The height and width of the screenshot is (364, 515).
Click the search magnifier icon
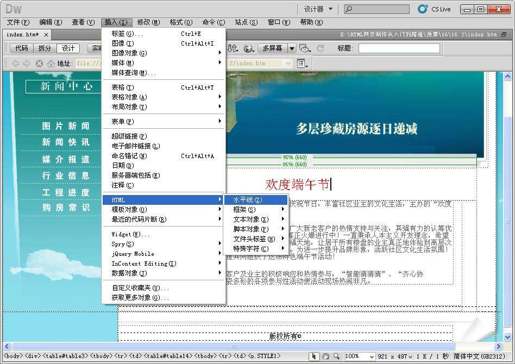[x=349, y=9]
